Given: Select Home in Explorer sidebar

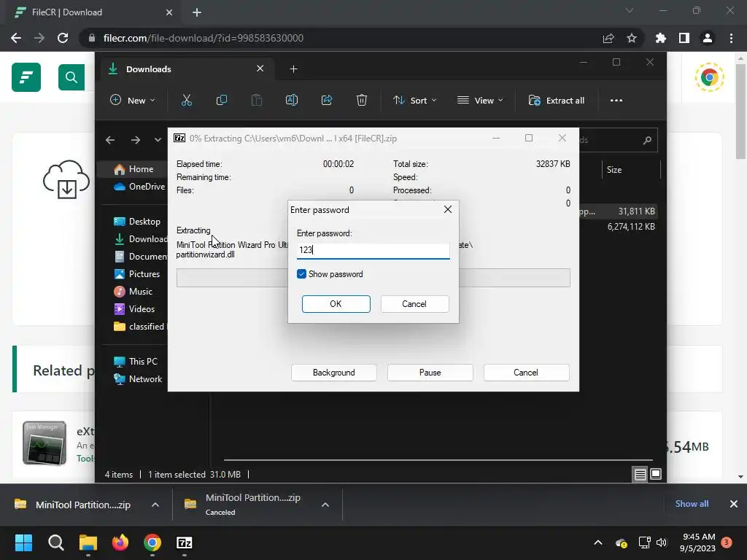Looking at the screenshot, I should tap(133, 169).
